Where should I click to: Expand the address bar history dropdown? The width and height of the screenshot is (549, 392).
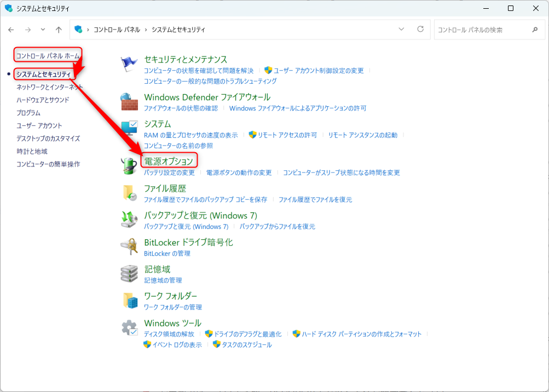401,29
